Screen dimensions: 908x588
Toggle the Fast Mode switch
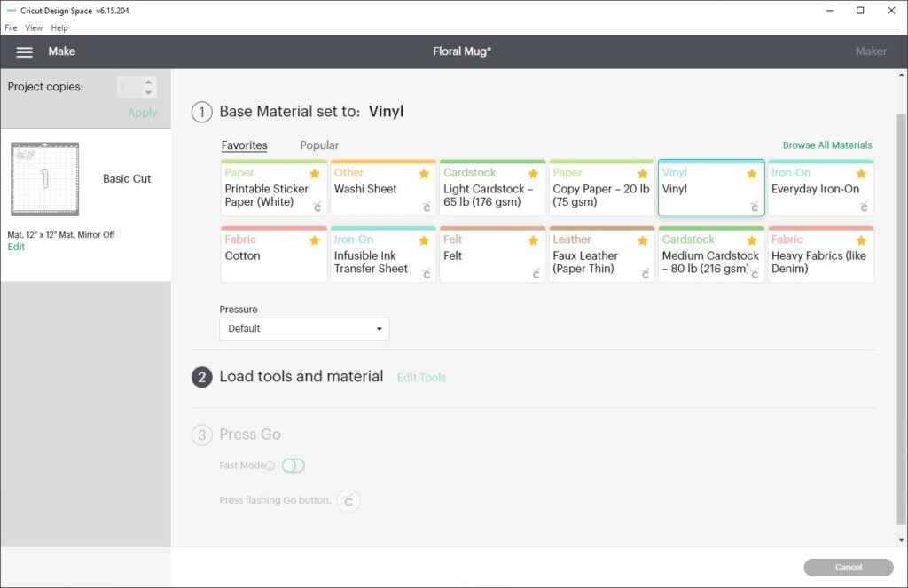coord(293,466)
